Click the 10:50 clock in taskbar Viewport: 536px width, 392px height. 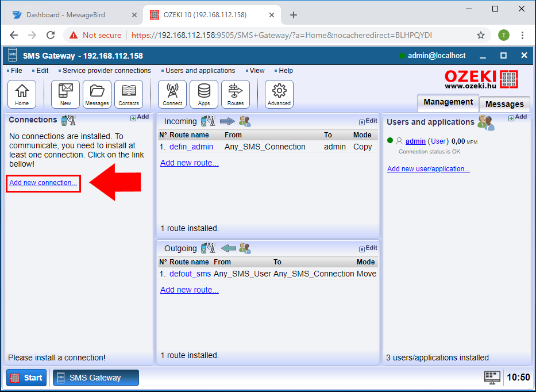coord(518,378)
